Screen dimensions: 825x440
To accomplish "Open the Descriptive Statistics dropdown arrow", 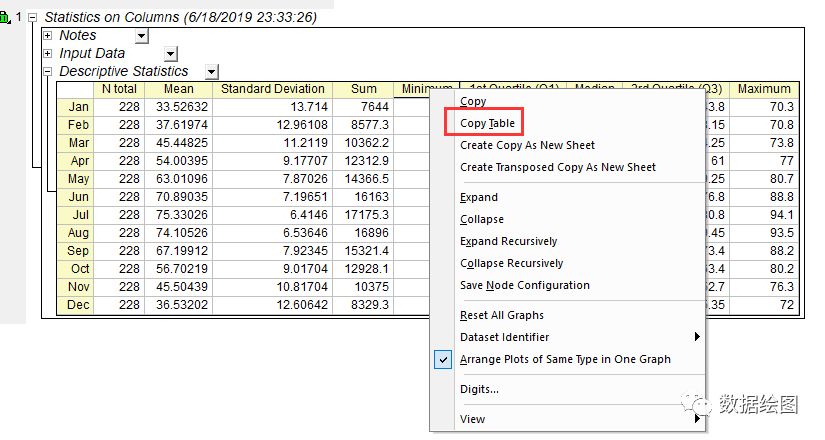I will click(x=212, y=72).
